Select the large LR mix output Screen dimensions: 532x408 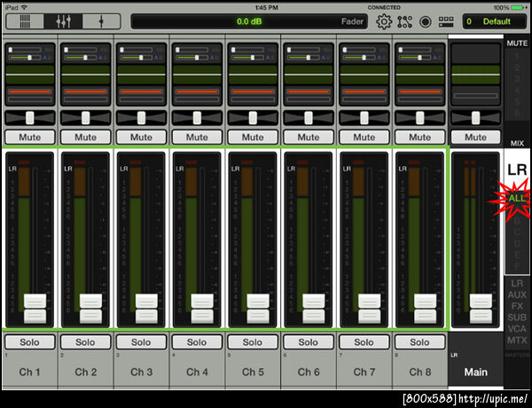click(517, 169)
